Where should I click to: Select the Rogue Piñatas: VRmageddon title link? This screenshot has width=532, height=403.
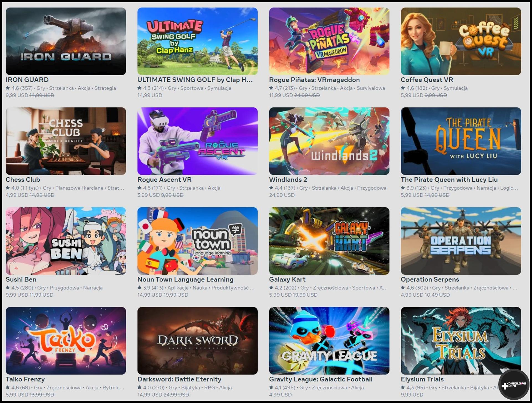314,80
